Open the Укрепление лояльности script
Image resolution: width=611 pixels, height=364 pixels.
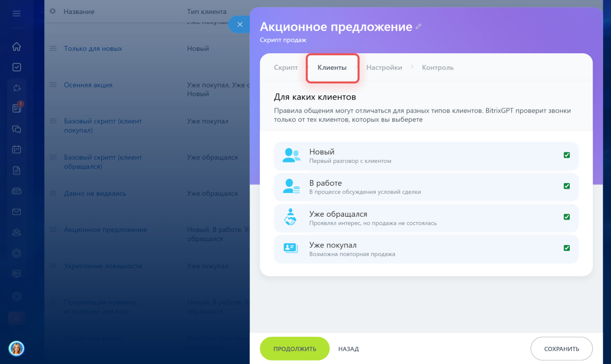104,266
